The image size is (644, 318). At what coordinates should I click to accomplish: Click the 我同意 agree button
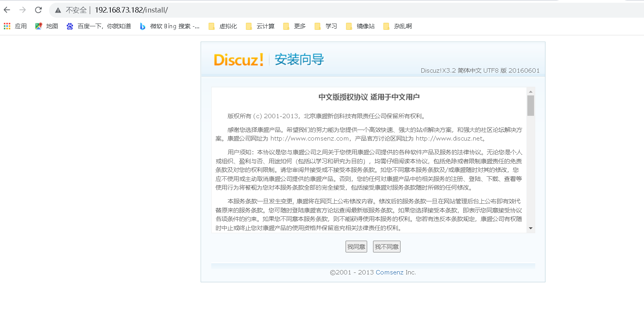pos(356,247)
